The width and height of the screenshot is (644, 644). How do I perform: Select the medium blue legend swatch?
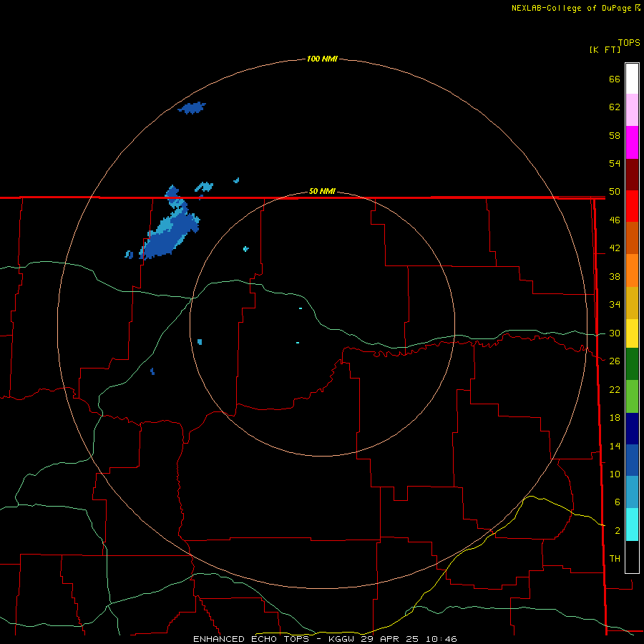(632, 460)
